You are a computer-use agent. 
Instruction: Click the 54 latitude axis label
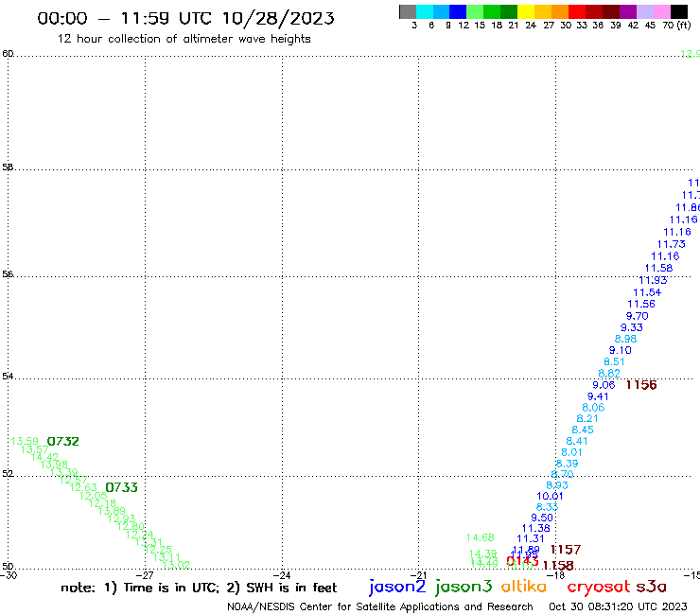pos(8,376)
